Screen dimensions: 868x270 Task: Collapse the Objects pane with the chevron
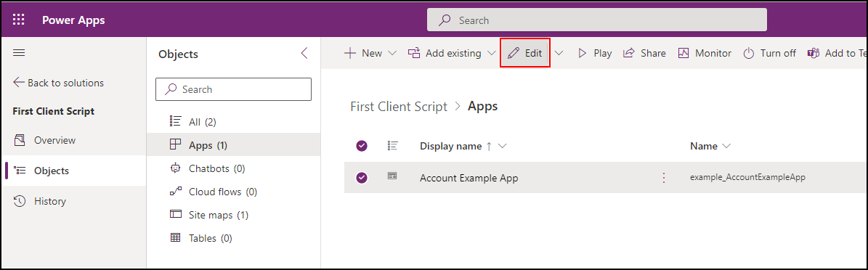point(304,53)
